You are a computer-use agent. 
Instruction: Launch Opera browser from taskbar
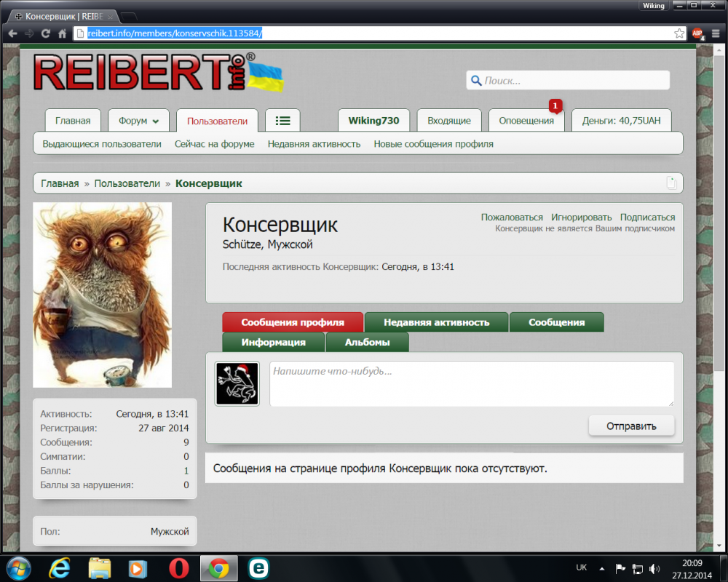pyautogui.click(x=179, y=568)
